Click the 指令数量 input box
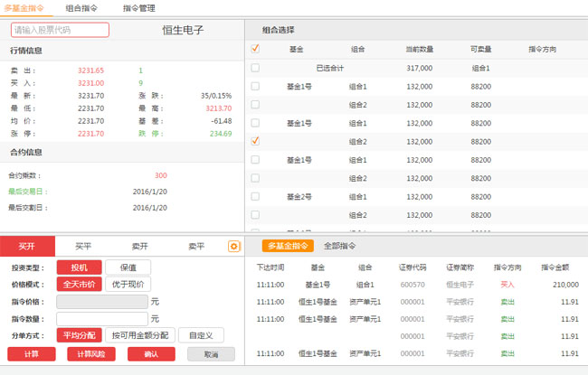This screenshot has width=588, height=375. click(x=101, y=318)
